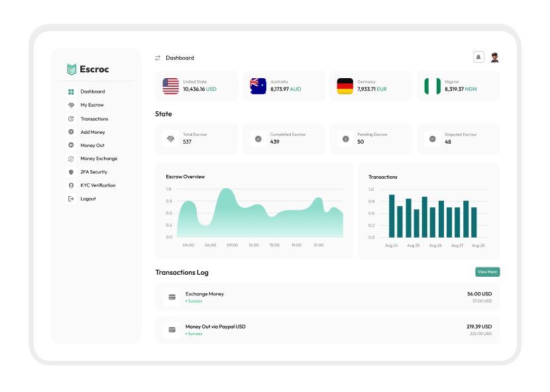The height and width of the screenshot is (392, 550).
Task: Select Money Out from the sidebar
Action: pyautogui.click(x=92, y=146)
